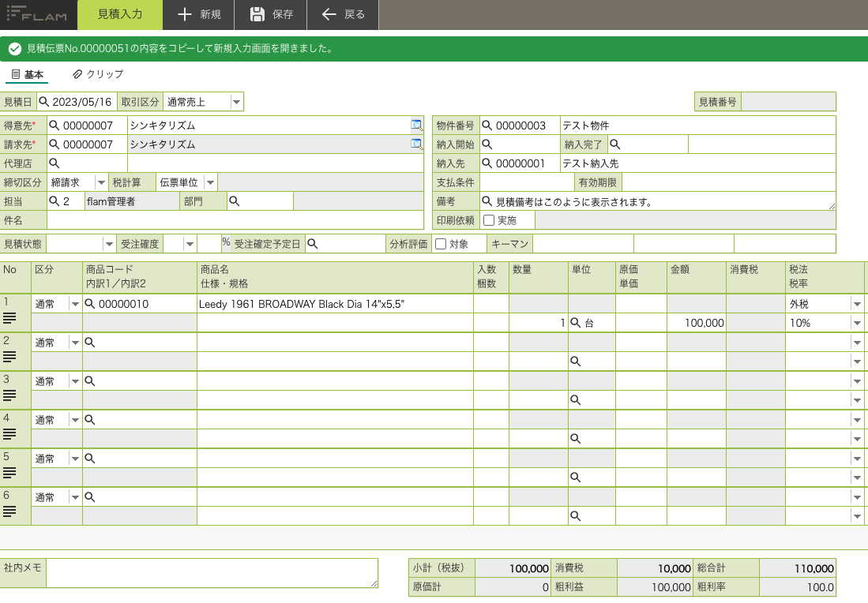Viewport: 868px width, 603px height.
Task: Expand row 1 区分 dropdown
Action: [x=75, y=304]
